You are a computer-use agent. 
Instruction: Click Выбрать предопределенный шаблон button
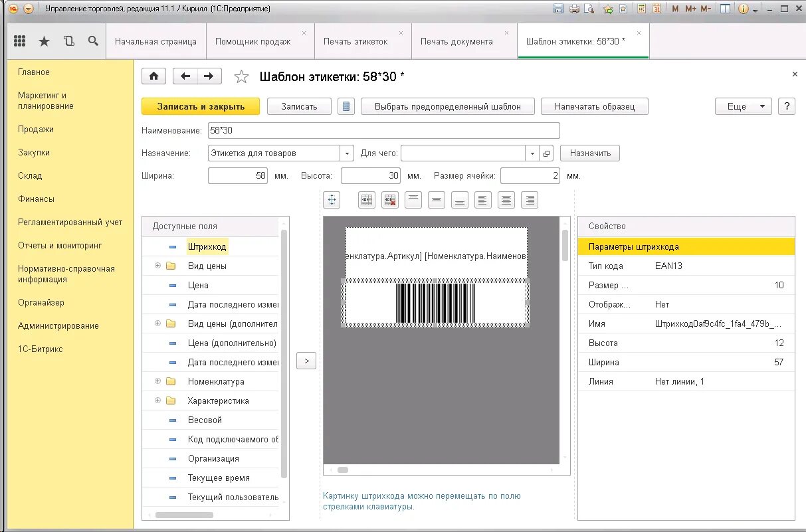(447, 106)
